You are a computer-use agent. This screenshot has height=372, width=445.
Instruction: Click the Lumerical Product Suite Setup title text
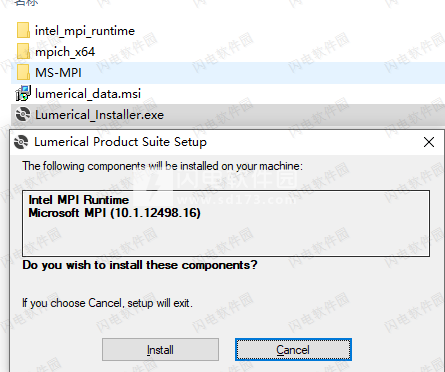(120, 142)
